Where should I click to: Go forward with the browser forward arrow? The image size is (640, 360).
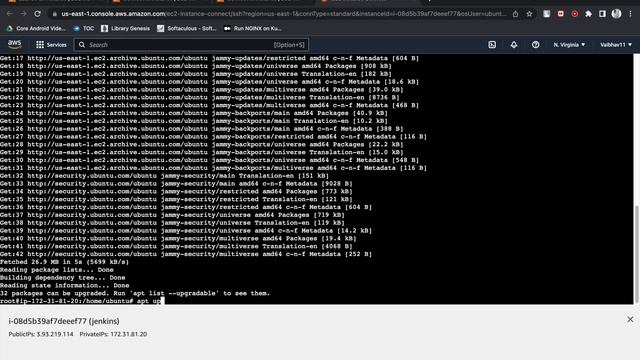pyautogui.click(x=23, y=14)
